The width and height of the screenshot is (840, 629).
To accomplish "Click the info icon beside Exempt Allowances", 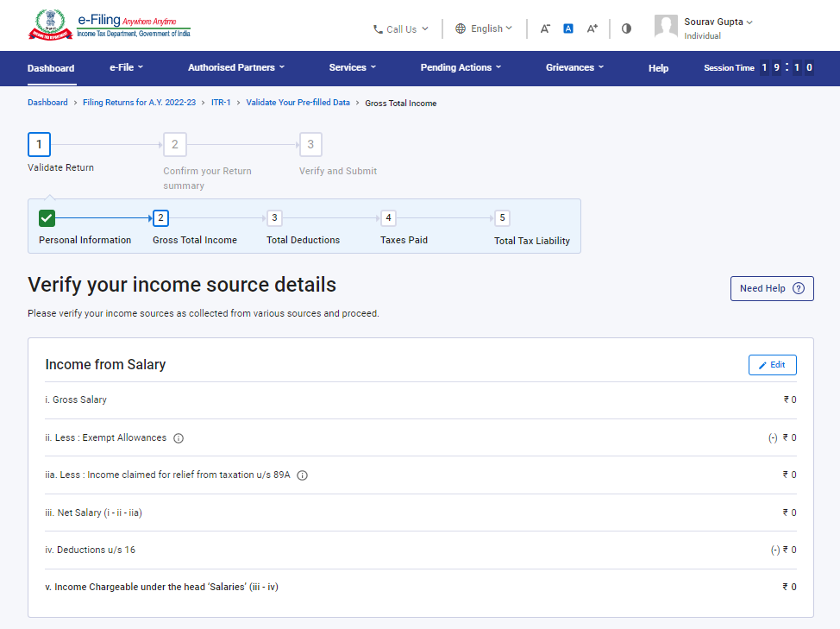I will point(179,438).
